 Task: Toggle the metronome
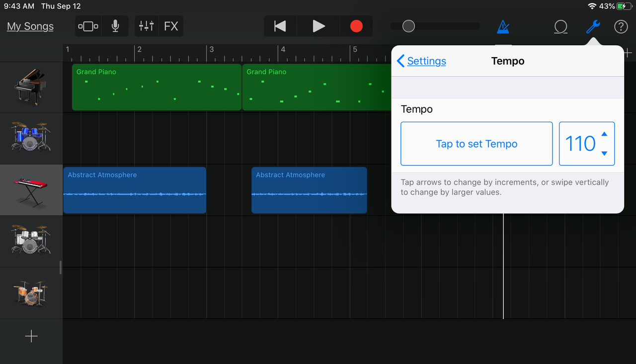click(503, 26)
